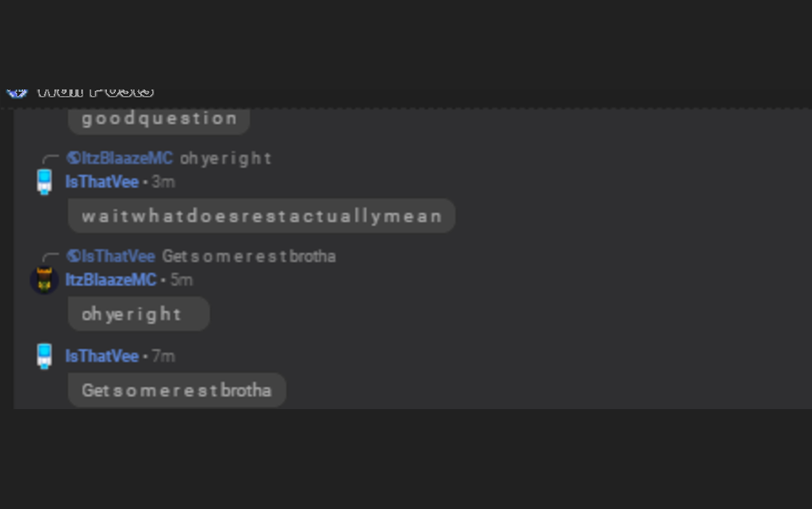Click the 5m timestamp
This screenshot has height=509, width=812.
(182, 280)
